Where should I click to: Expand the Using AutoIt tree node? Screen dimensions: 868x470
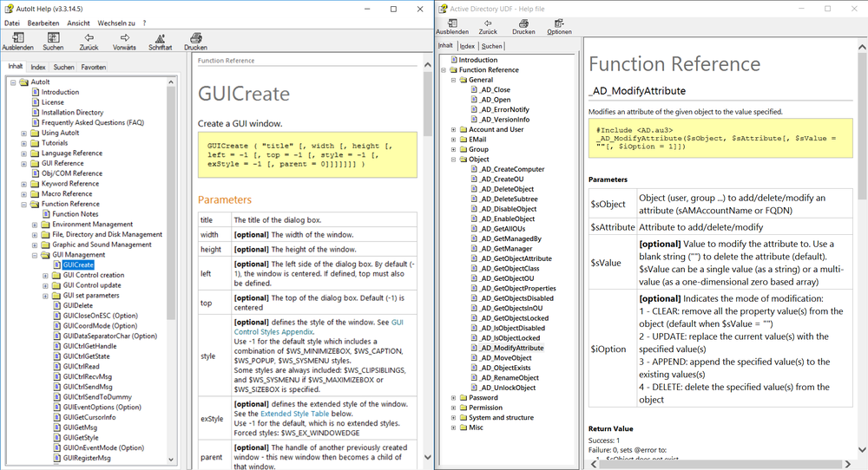(x=23, y=134)
